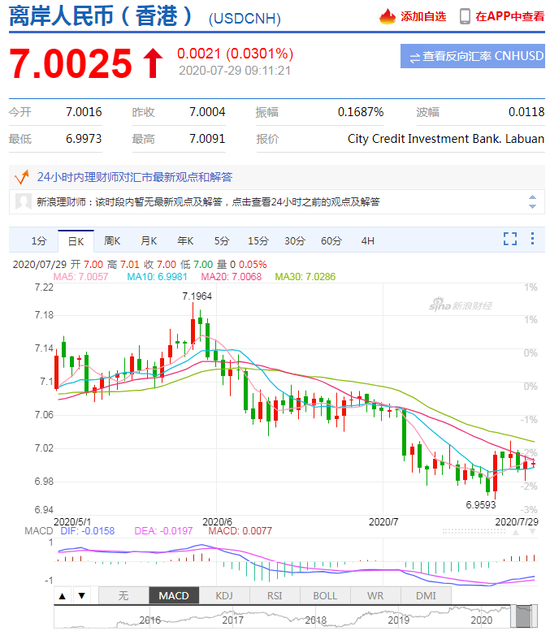Switch to the 5分 chart tab
Screen dimensions: 550x631
pyautogui.click(x=222, y=241)
